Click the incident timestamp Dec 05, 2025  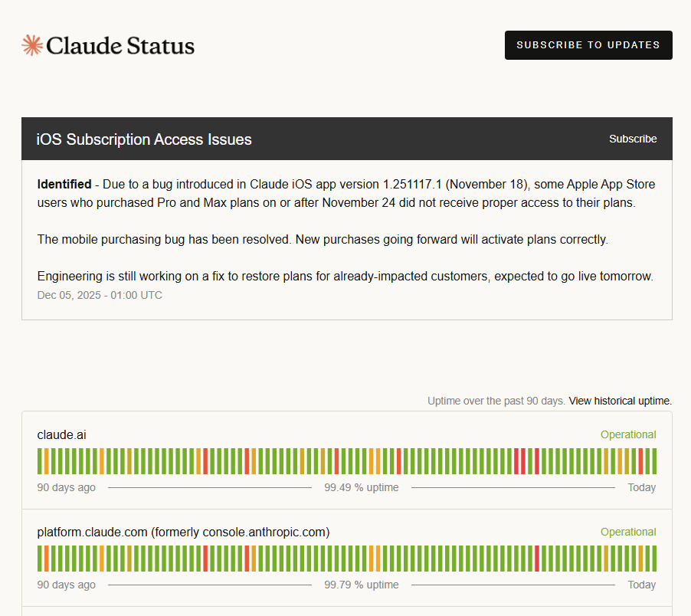pyautogui.click(x=100, y=295)
